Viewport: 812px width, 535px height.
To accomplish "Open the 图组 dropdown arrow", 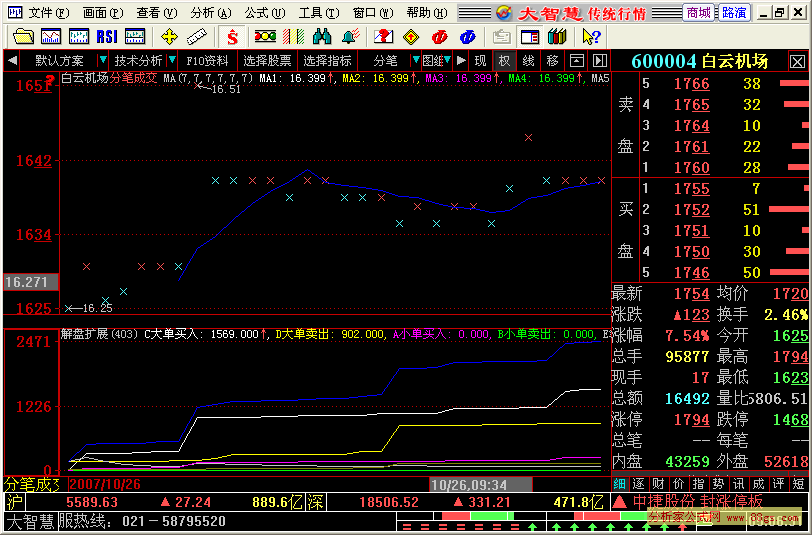I will click(x=447, y=61).
